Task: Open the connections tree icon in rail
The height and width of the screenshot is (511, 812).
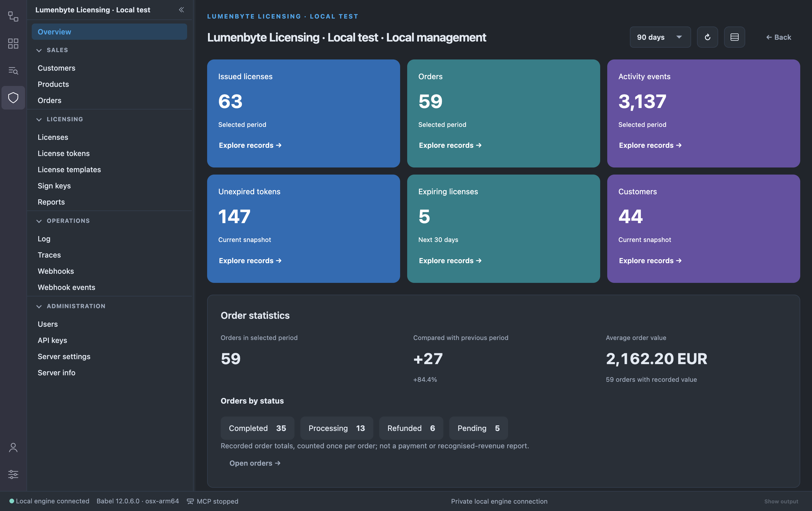Action: click(13, 16)
